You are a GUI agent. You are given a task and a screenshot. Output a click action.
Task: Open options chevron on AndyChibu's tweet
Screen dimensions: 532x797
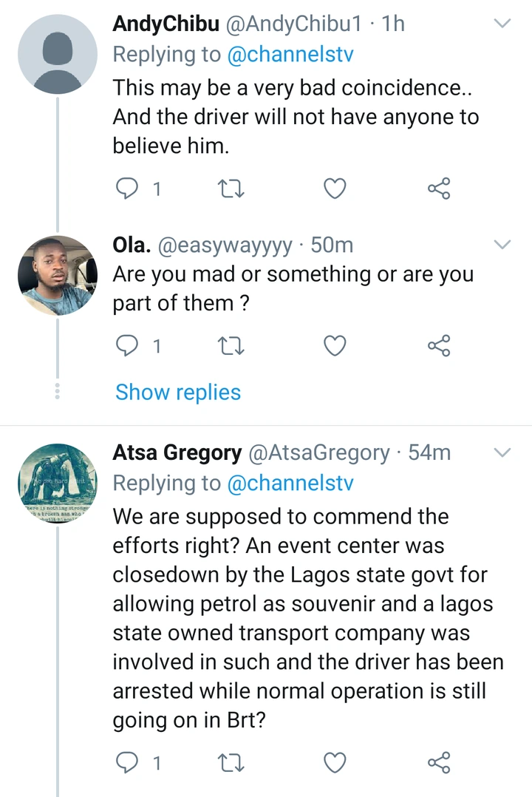tap(502, 24)
